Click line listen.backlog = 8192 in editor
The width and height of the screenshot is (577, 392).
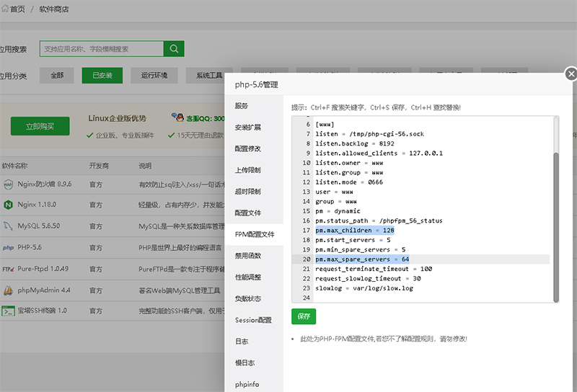pyautogui.click(x=355, y=143)
